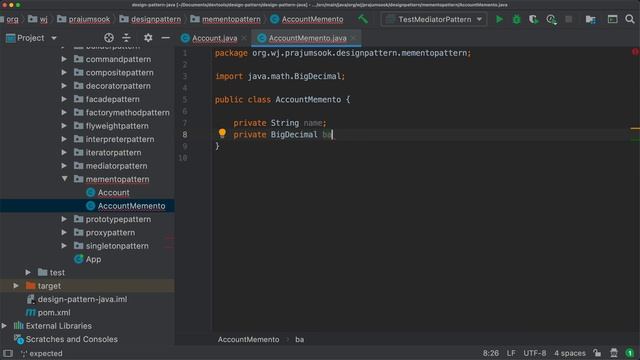The width and height of the screenshot is (640, 360).
Task: Click AccountMemento in bottom breadcrumb
Action: click(248, 340)
